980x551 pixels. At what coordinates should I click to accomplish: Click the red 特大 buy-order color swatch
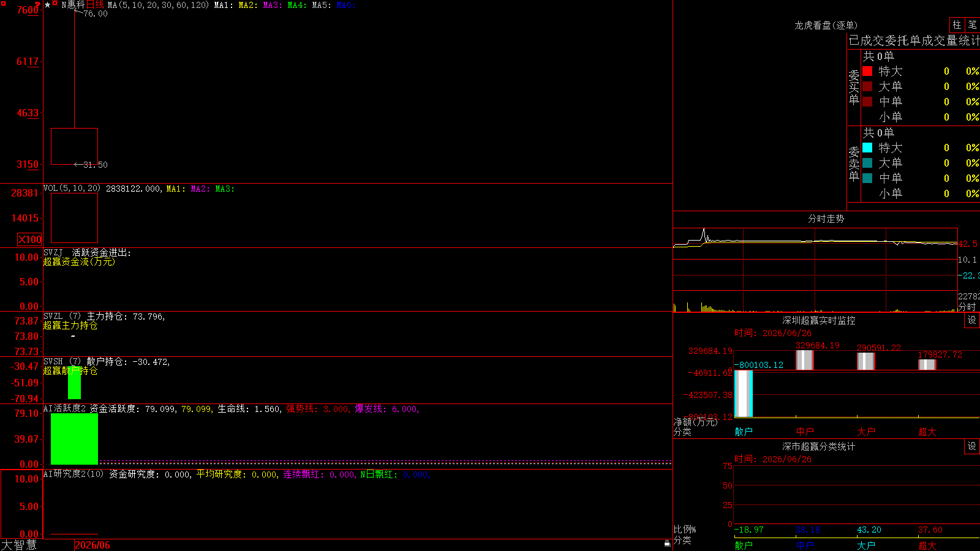(867, 71)
